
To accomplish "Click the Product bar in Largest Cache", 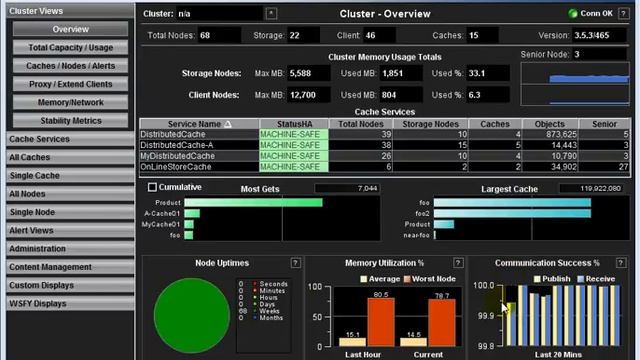I will (444, 224).
